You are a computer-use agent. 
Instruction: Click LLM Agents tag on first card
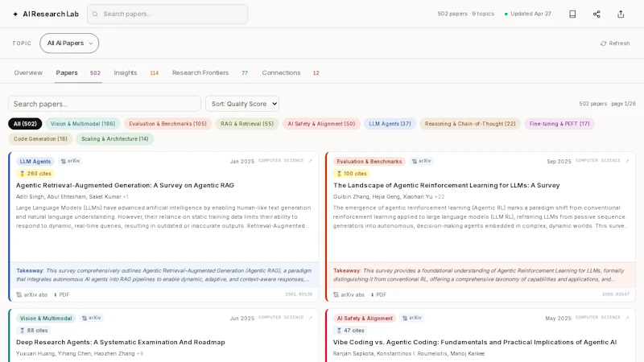click(35, 162)
